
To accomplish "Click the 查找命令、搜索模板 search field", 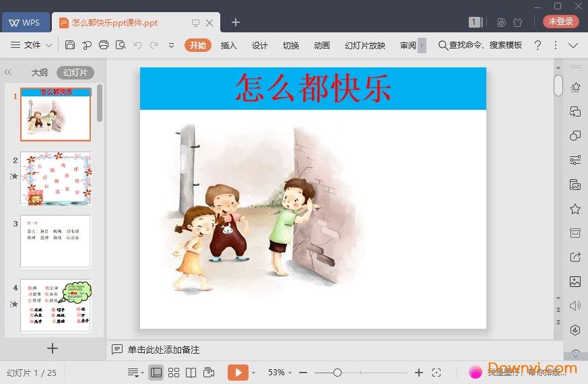I will [480, 45].
